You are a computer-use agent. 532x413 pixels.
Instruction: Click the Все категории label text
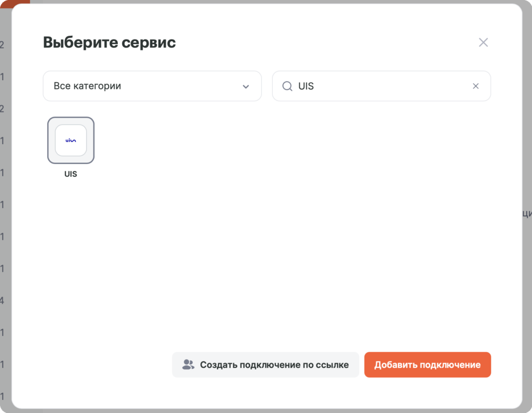(87, 86)
